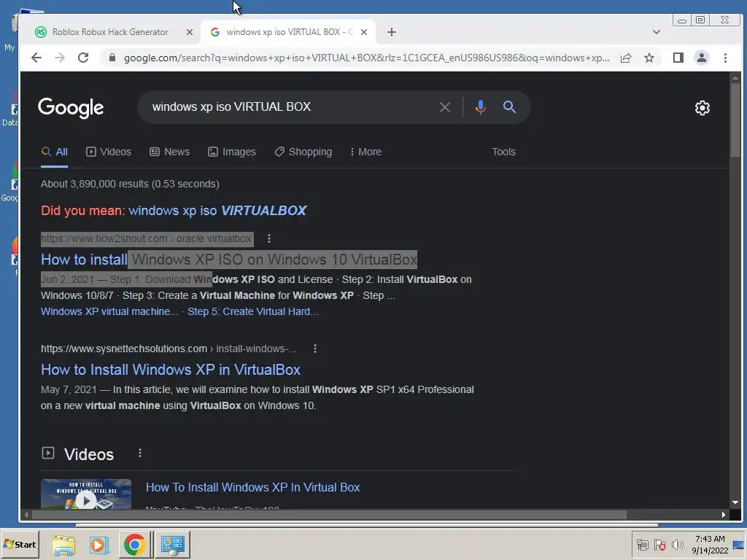
Task: Switch to the Roblox Robux Hack Generator tab
Action: coord(110,32)
